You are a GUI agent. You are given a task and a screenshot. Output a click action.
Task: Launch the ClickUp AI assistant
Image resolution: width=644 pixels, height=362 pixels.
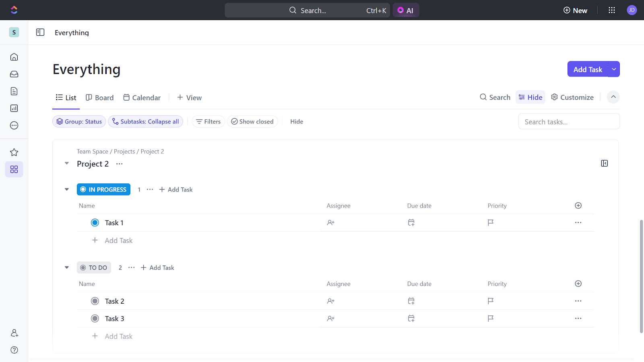click(x=406, y=10)
